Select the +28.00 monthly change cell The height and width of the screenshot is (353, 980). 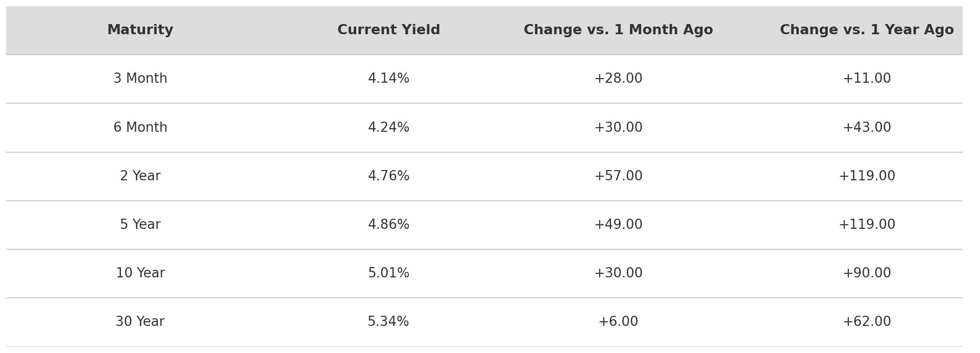pos(618,79)
